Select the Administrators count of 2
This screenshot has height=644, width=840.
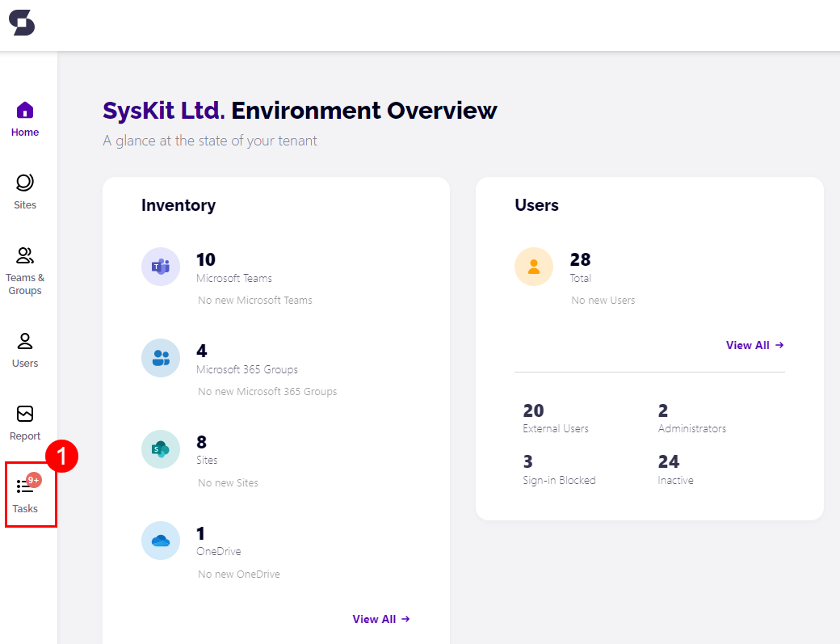(662, 410)
